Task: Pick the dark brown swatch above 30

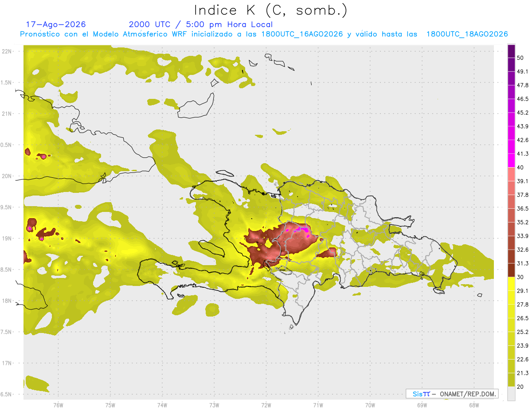Action: click(x=511, y=270)
